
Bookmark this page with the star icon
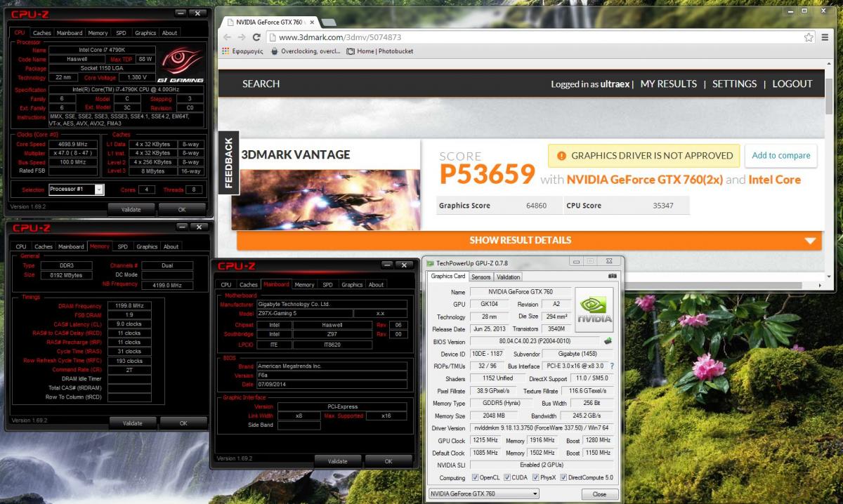click(809, 37)
